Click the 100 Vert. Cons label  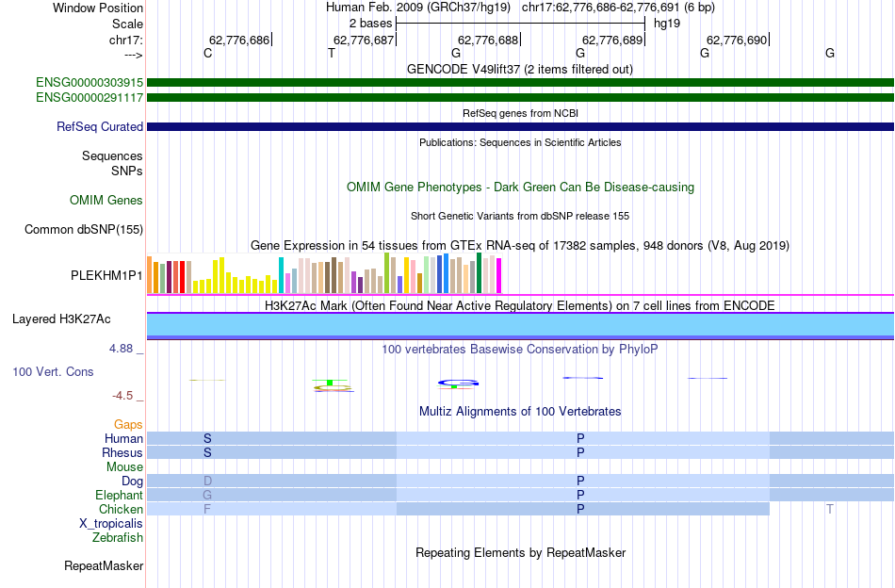pos(53,371)
